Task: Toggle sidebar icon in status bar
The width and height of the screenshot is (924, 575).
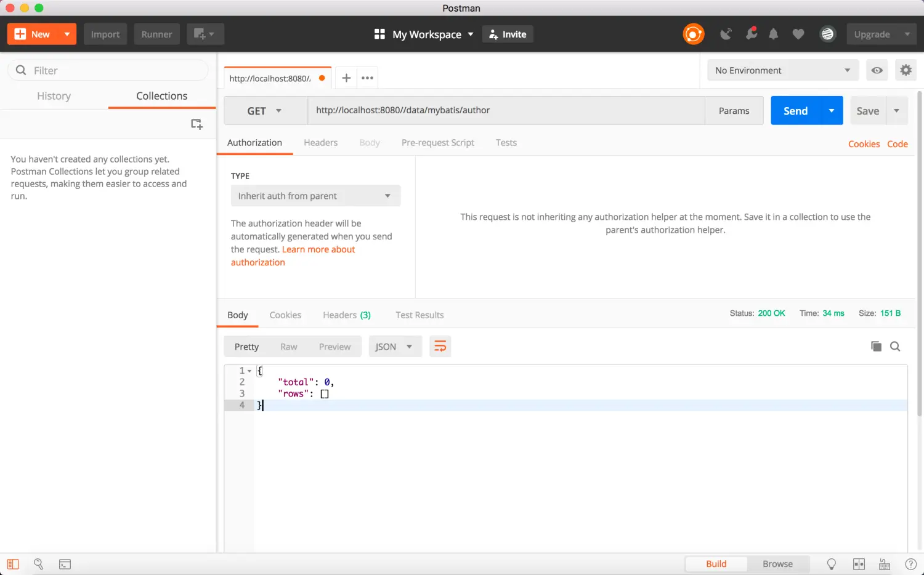Action: [x=13, y=564]
